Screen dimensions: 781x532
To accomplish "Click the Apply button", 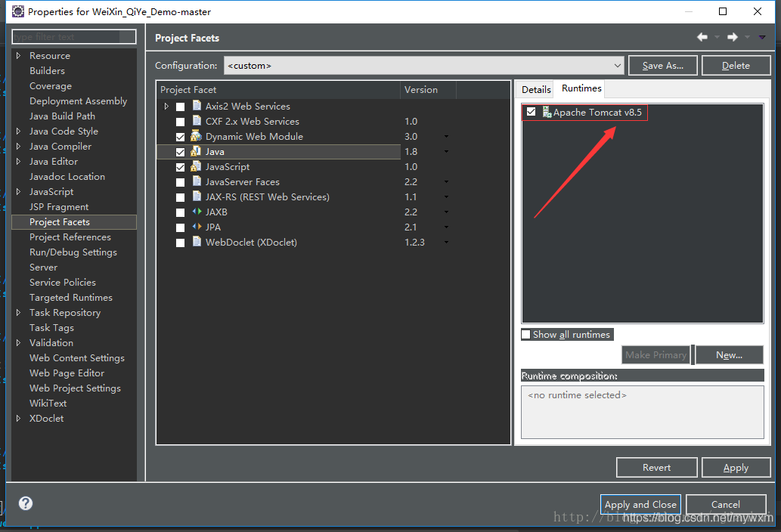I will click(736, 467).
